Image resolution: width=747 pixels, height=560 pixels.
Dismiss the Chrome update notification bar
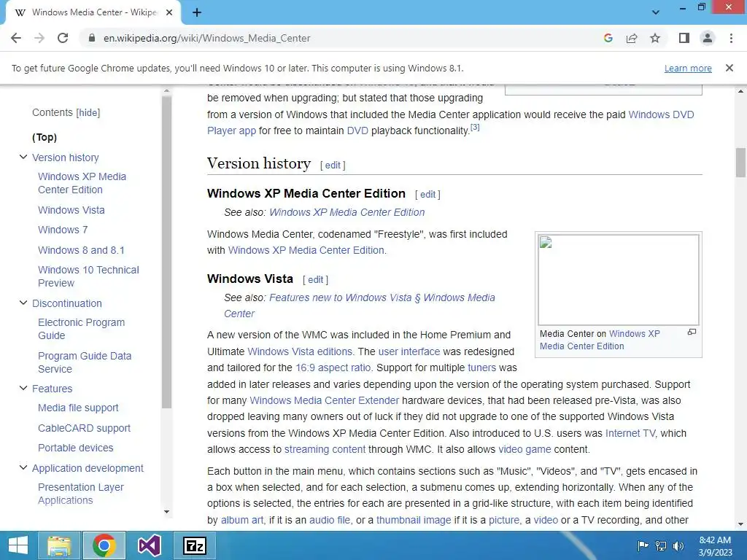(729, 68)
